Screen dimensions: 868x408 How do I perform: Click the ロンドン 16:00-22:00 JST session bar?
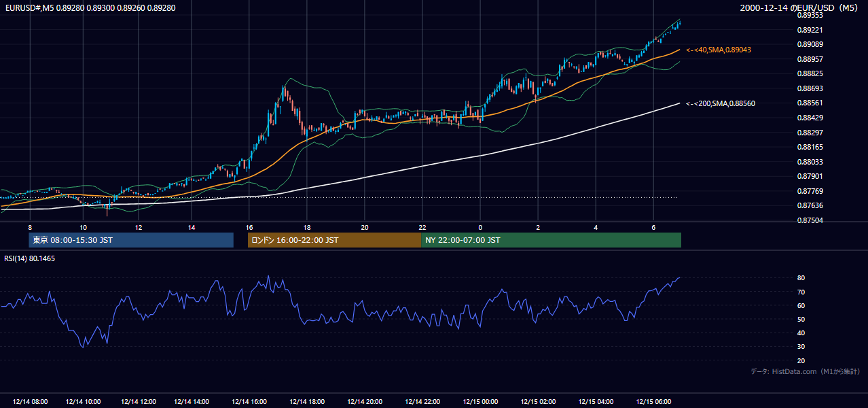[x=334, y=240]
